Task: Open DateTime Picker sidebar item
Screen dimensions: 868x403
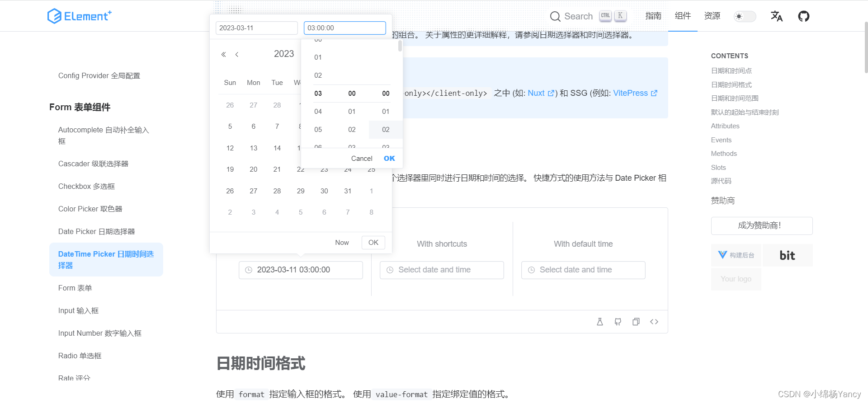Action: (x=106, y=260)
